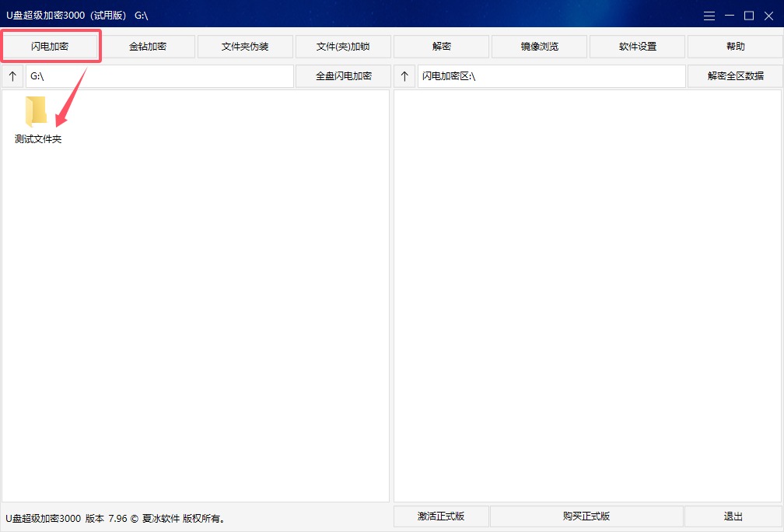This screenshot has width=784, height=532.
Task: Click the 闪电加密 button
Action: 50,47
